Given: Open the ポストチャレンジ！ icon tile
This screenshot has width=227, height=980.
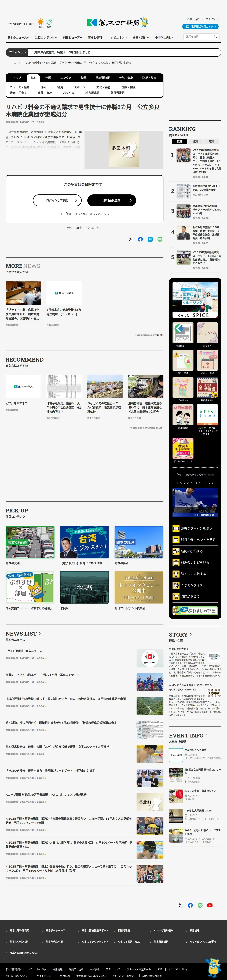Looking at the screenshot, I should (183, 448).
